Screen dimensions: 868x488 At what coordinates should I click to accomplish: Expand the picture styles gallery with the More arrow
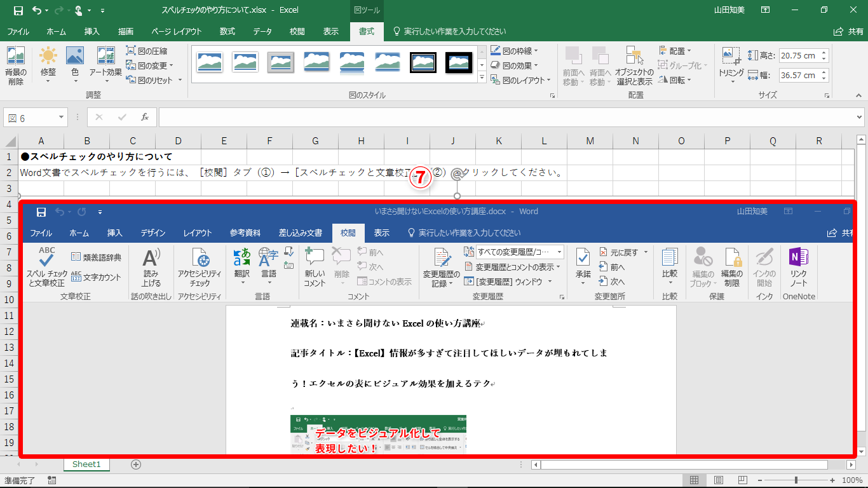point(481,78)
